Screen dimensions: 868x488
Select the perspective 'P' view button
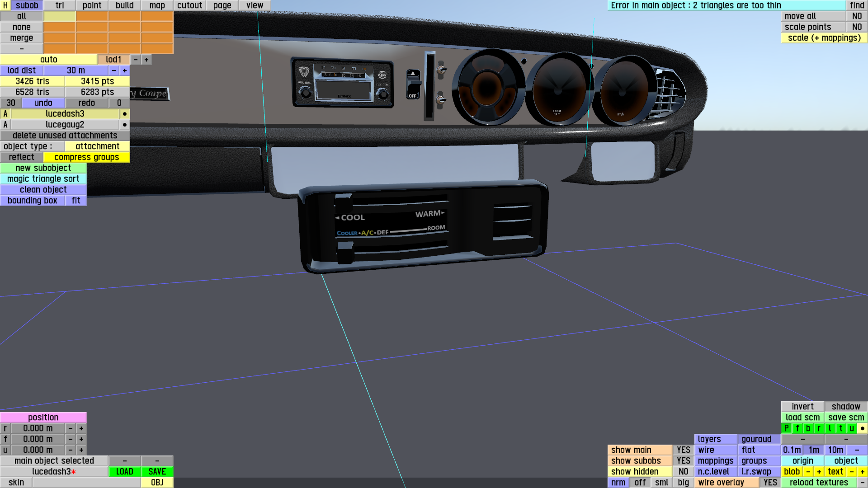pyautogui.click(x=786, y=428)
